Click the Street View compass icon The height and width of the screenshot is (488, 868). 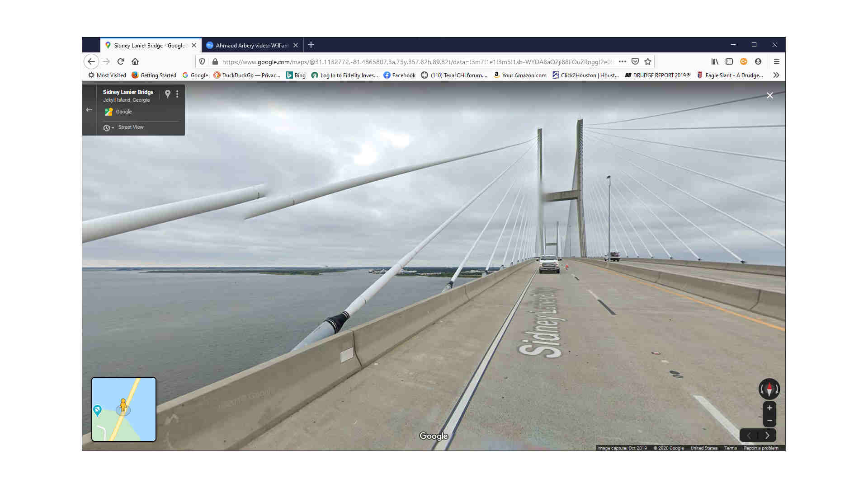coord(769,389)
